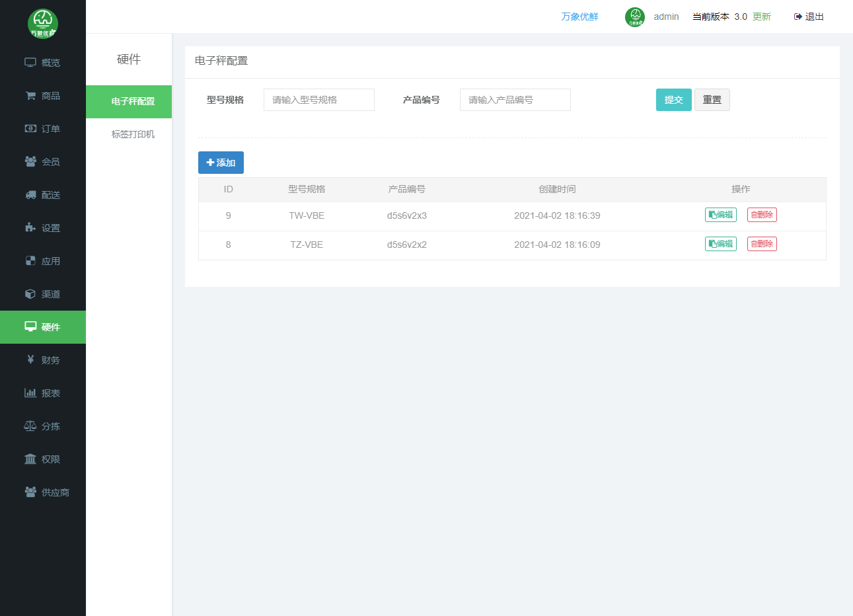Click the balance scale icon for 分拣

(x=30, y=426)
